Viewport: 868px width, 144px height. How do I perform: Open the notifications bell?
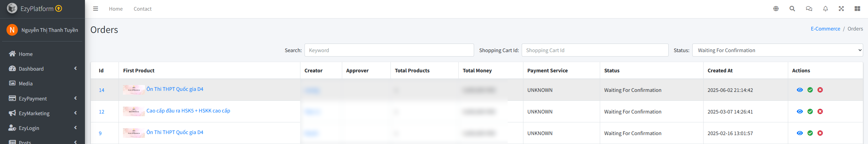pos(826,9)
